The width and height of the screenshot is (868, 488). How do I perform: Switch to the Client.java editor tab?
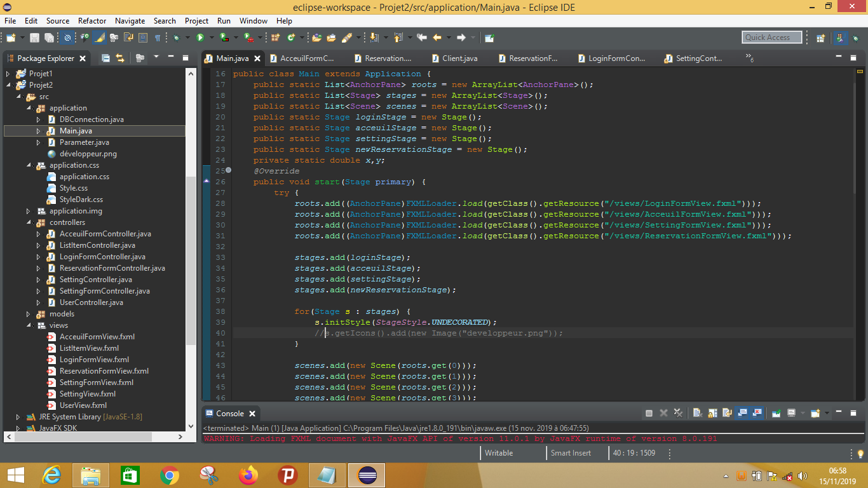[454, 58]
